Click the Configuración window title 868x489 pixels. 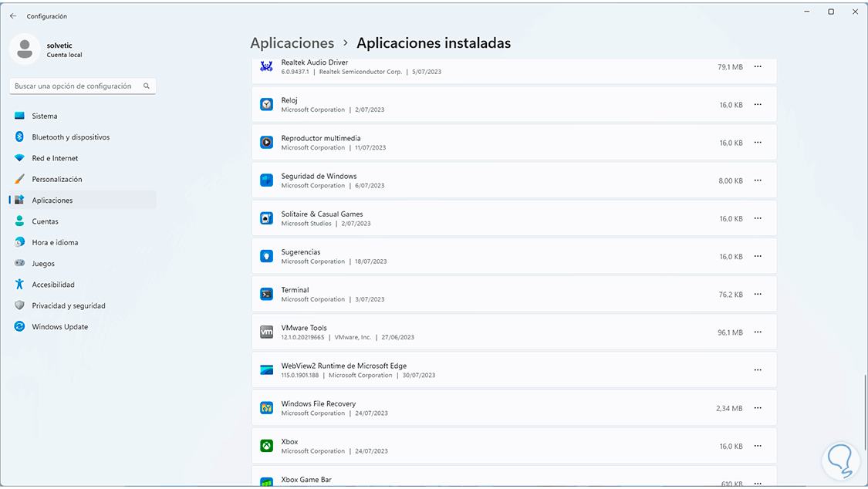46,17
